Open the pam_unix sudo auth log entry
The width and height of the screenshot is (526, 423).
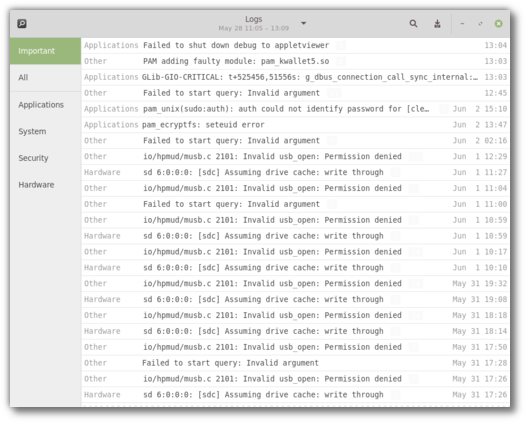point(296,109)
